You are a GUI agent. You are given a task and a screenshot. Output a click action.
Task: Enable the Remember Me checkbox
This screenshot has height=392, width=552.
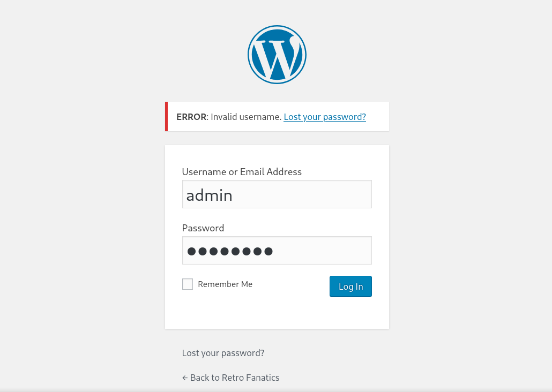188,284
